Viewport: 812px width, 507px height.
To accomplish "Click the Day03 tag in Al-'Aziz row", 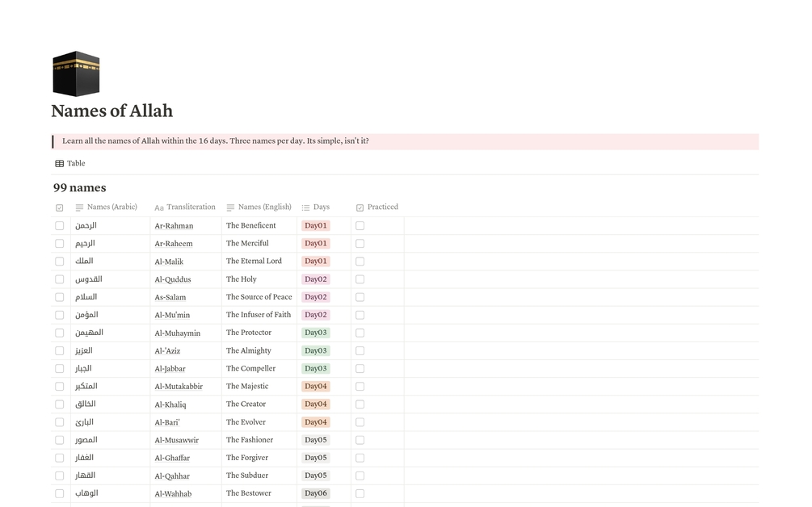I will point(316,350).
